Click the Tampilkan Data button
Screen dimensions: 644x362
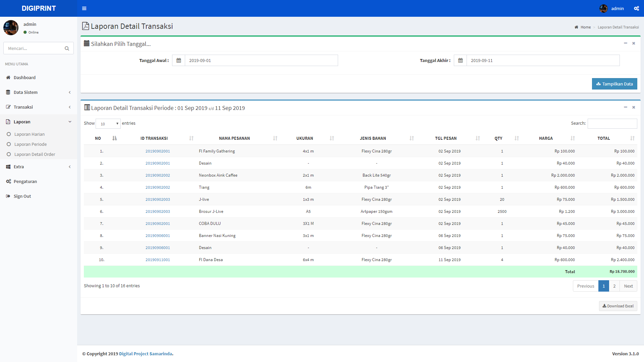click(x=614, y=84)
